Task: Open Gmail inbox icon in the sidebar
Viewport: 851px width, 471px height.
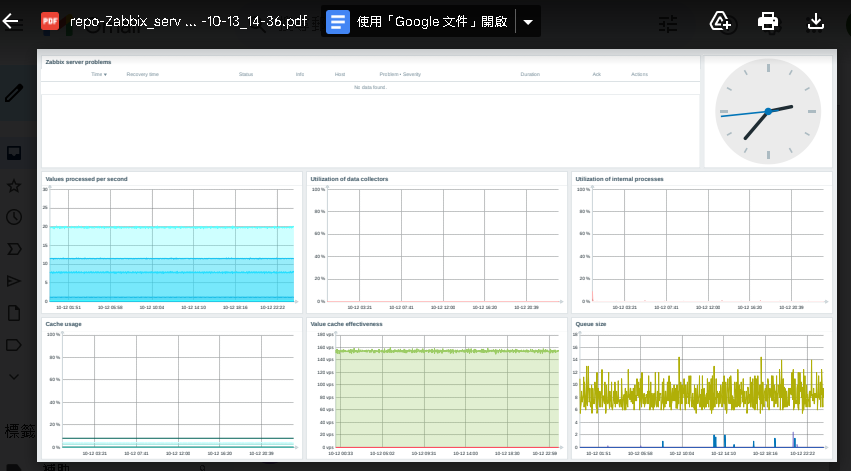Action: pyautogui.click(x=14, y=153)
